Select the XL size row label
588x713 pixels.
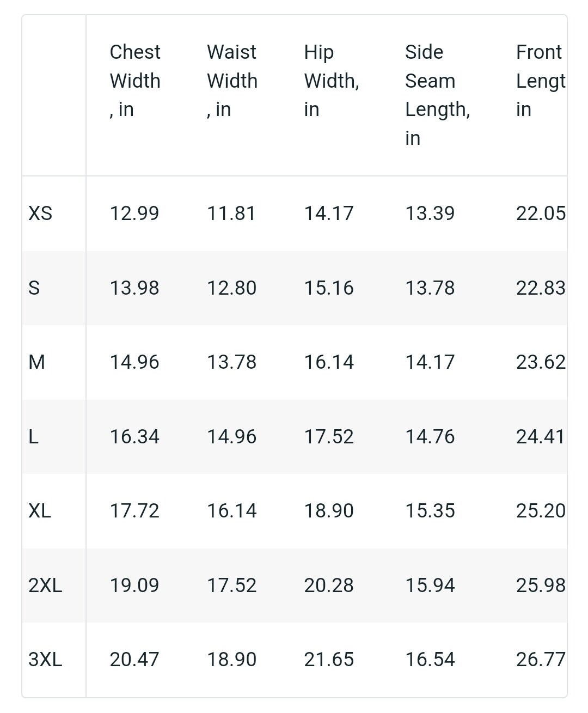40,510
